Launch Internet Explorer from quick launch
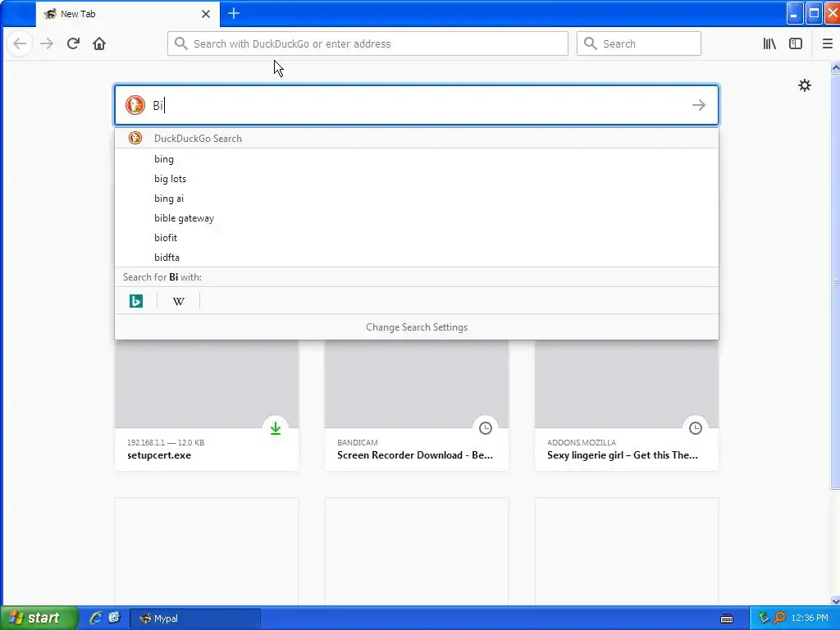The width and height of the screenshot is (840, 630). point(96,618)
